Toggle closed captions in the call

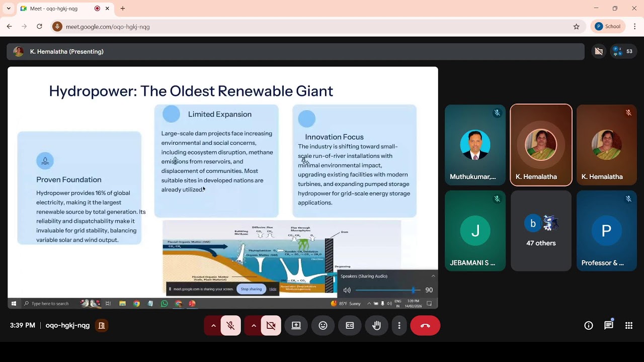coord(350,326)
